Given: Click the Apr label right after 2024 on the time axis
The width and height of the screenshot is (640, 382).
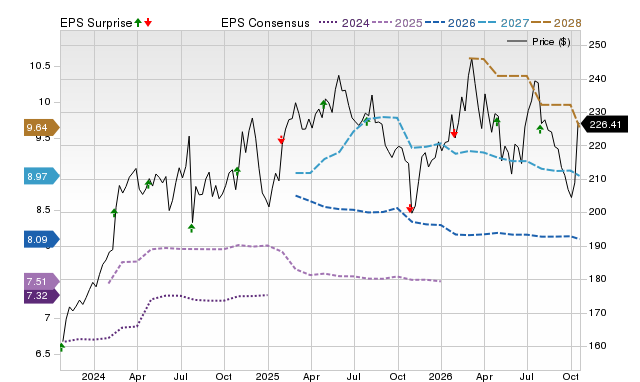Looking at the screenshot, I should point(137,376).
